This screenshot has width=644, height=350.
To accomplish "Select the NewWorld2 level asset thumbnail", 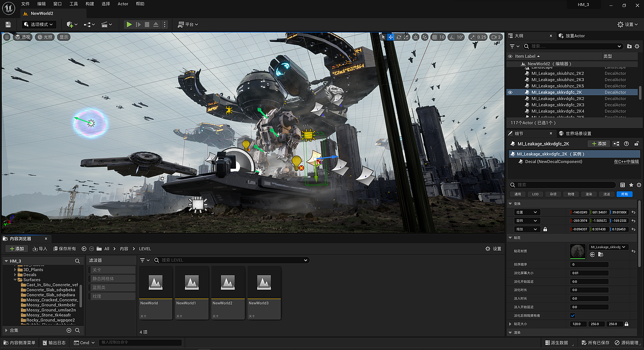I will click(228, 283).
